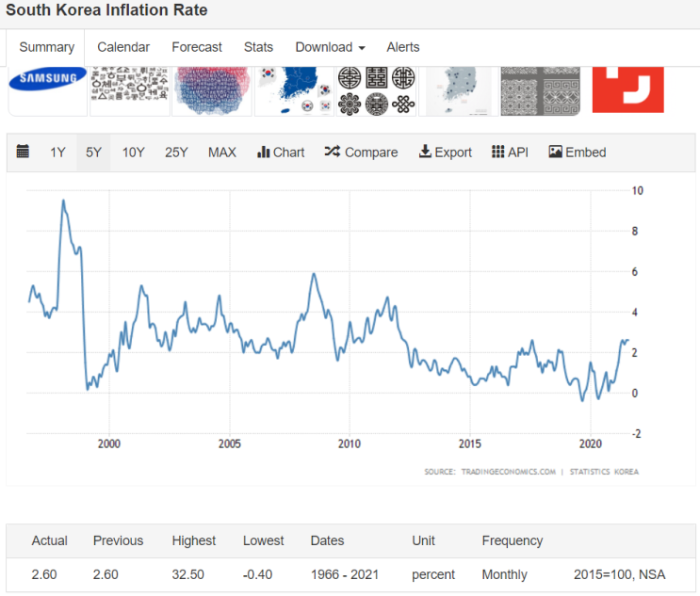The height and width of the screenshot is (596, 700).
Task: Switch to the Calendar tab
Action: [x=123, y=47]
